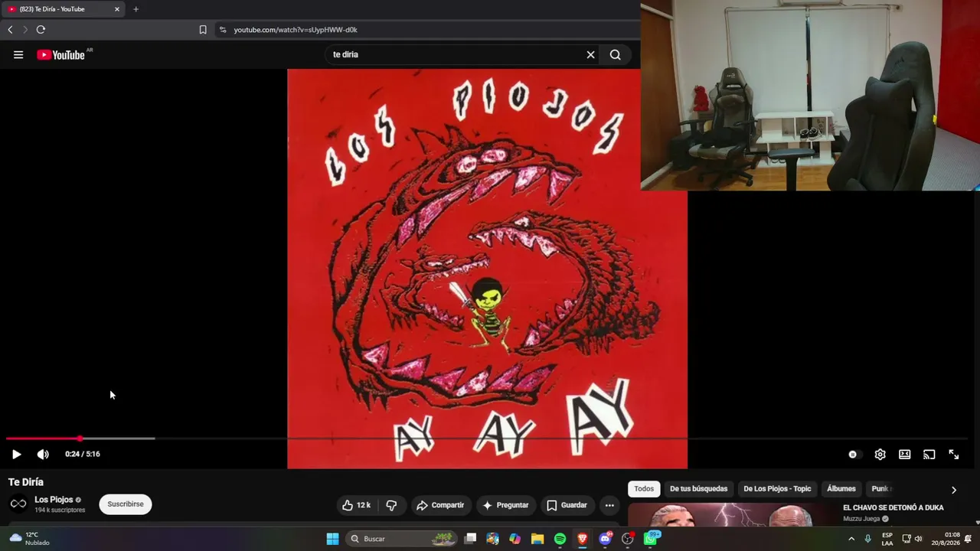The width and height of the screenshot is (980, 551).
Task: Subscribe with the Suscribirse button
Action: (126, 504)
